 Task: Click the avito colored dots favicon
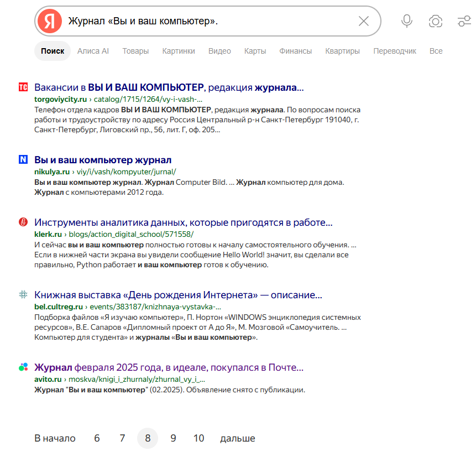pos(23,367)
